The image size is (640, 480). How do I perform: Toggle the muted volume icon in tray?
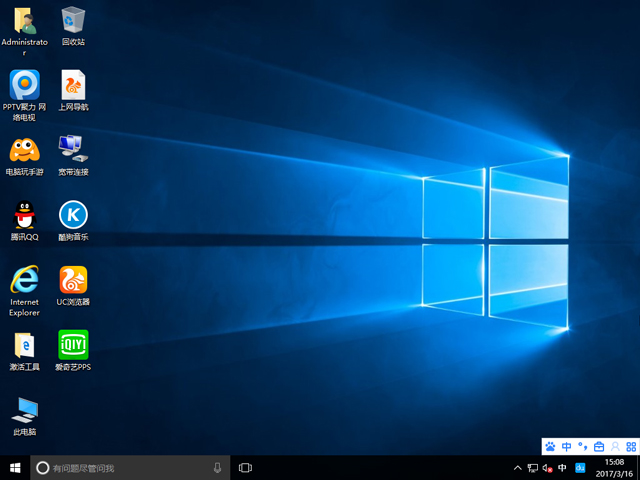pos(547,468)
